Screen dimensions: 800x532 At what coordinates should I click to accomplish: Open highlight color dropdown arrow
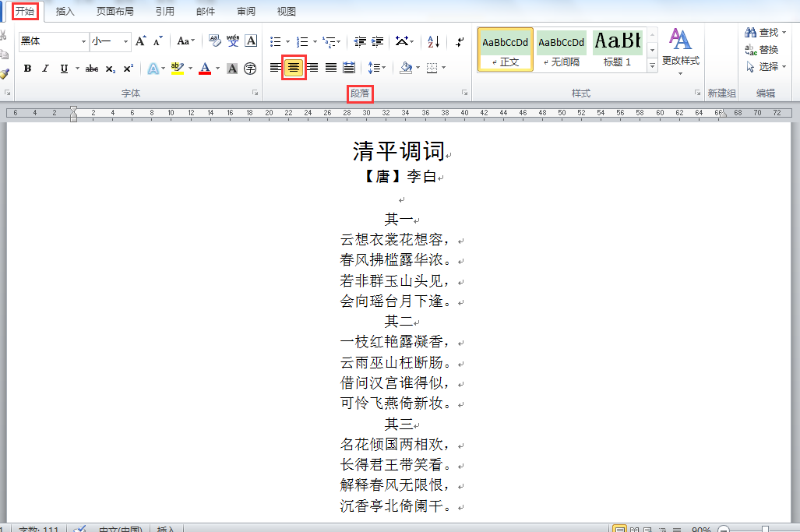[190, 69]
